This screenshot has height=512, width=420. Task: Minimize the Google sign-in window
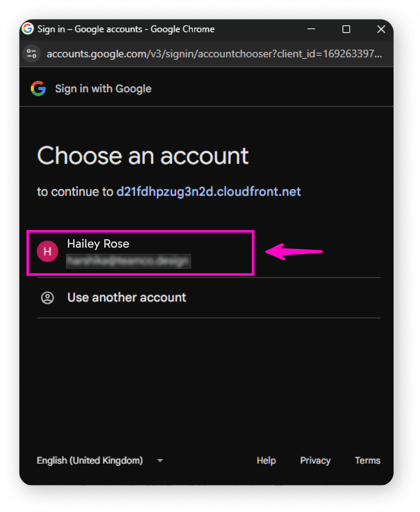pos(311,29)
